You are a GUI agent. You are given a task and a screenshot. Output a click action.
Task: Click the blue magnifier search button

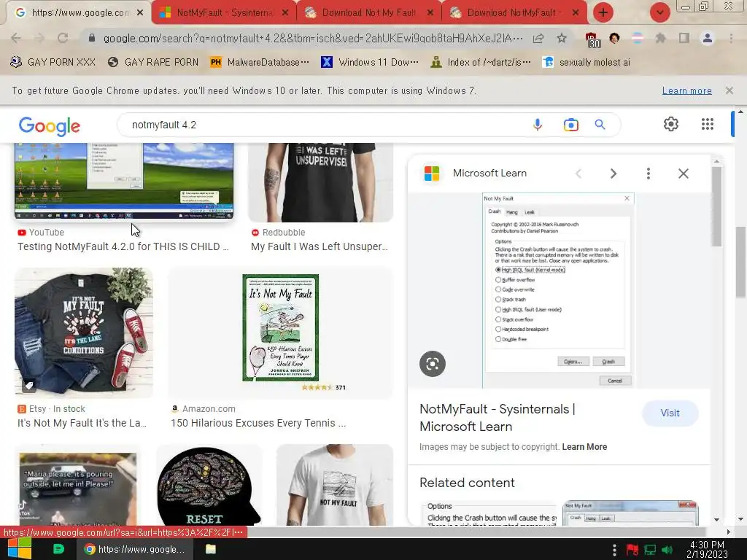point(600,125)
